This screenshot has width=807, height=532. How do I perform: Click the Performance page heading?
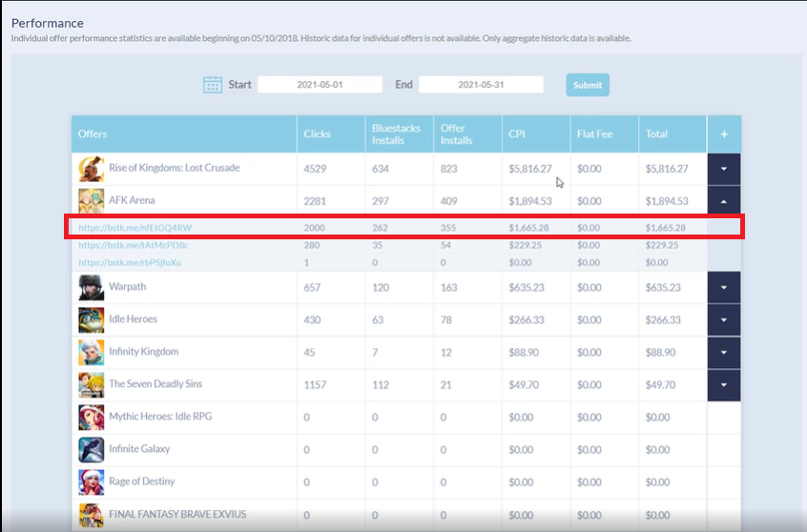point(48,23)
